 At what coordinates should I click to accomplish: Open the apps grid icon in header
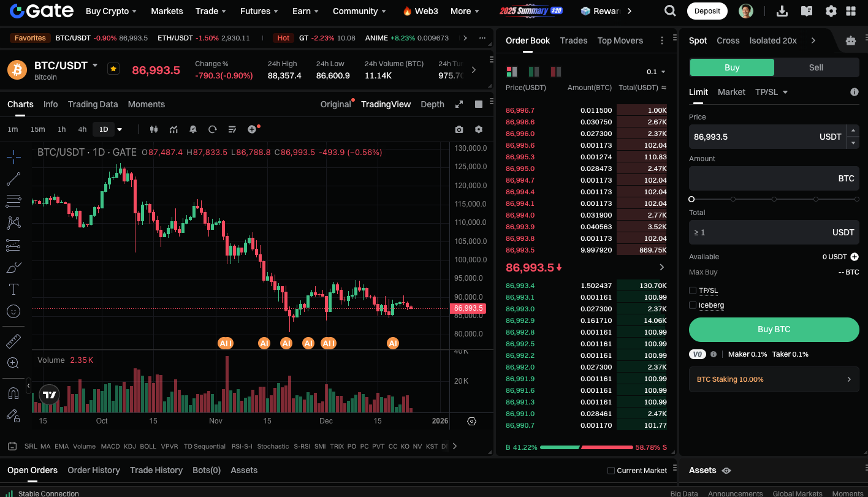(x=851, y=11)
